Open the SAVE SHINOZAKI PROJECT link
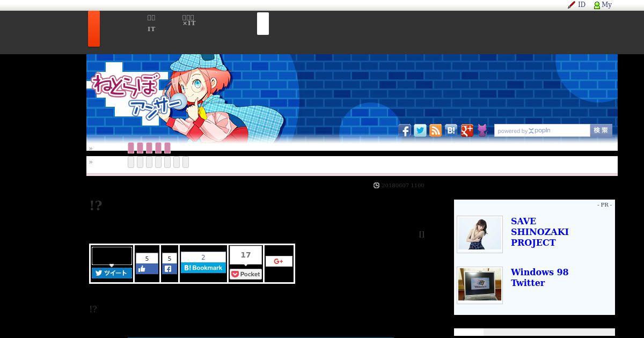Screen dimensions: 644x338 (539, 232)
